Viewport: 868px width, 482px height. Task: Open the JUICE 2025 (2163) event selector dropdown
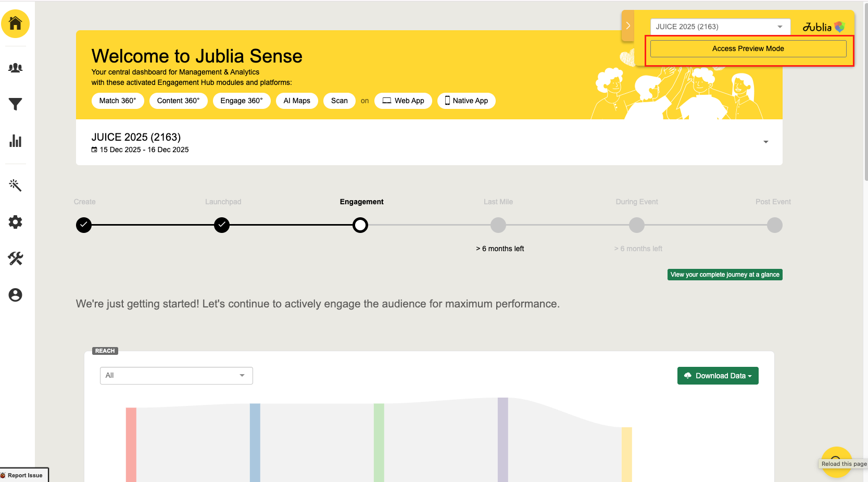[x=720, y=27]
